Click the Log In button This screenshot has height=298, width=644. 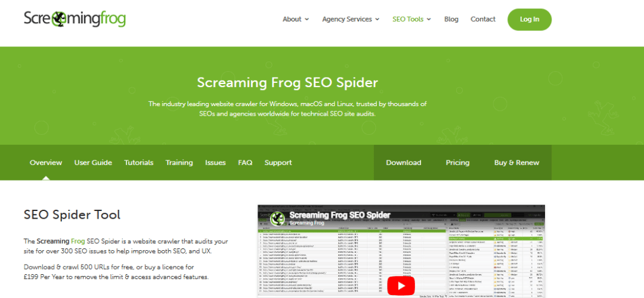[530, 19]
